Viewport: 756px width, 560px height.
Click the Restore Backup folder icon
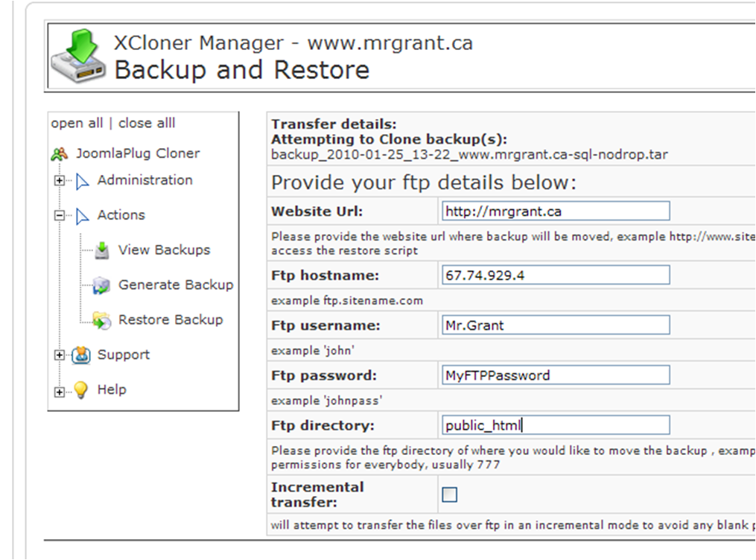[102, 320]
